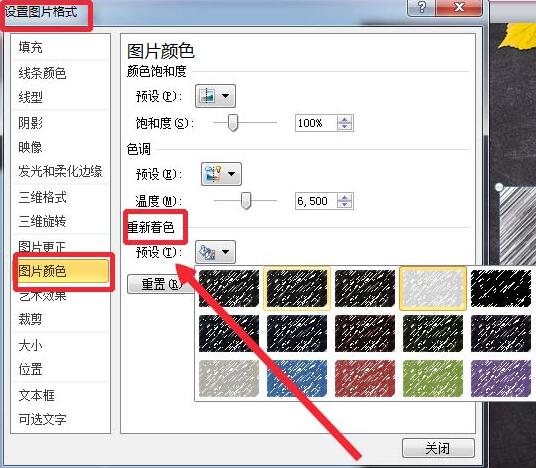
Task: Select the highlighted 图片颜色 category
Action: pyautogui.click(x=63, y=271)
